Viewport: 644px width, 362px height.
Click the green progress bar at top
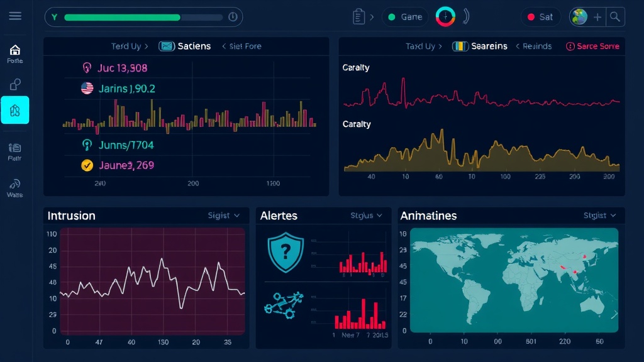[x=123, y=17]
